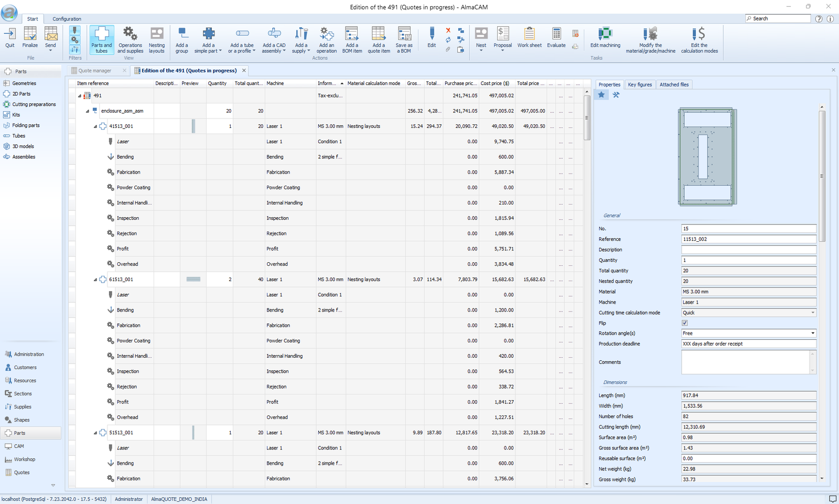Open the Quotes section in sidebar
The height and width of the screenshot is (504, 839).
coord(21,473)
